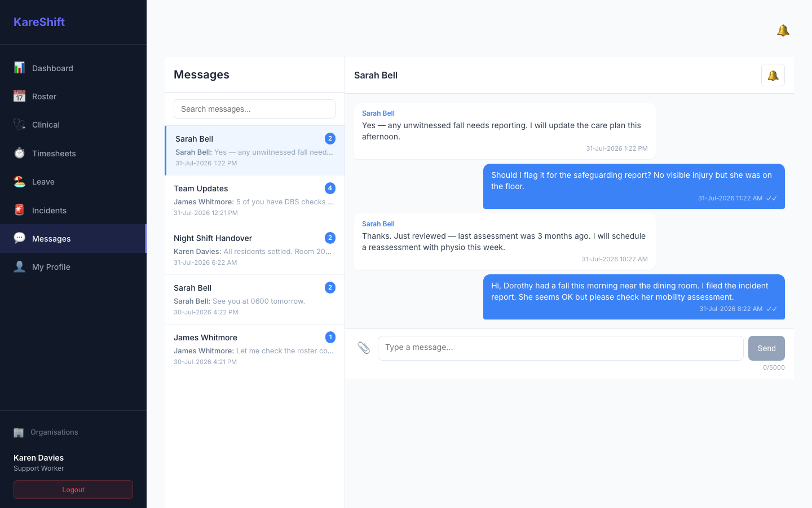Viewport: 812px width, 508px height.
Task: Click the read ticks on 11:22 AM message
Action: 771,198
